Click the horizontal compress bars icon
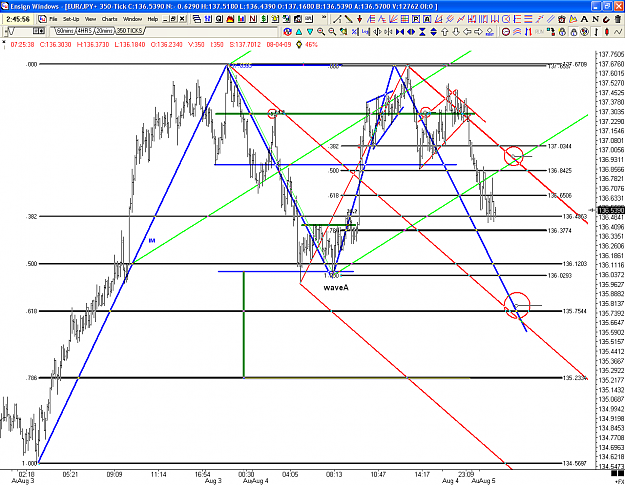This screenshot has width=625, height=485. (400, 31)
